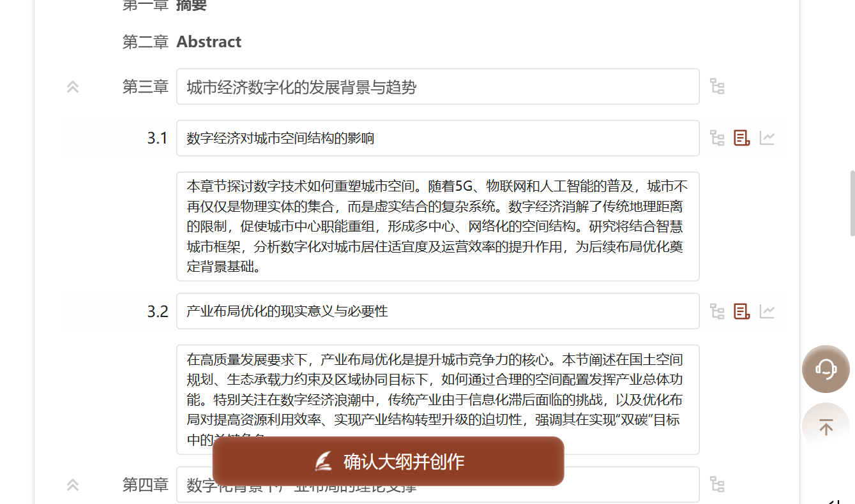855x504 pixels.
Task: Click the 3.2 description text box
Action: coord(438,399)
